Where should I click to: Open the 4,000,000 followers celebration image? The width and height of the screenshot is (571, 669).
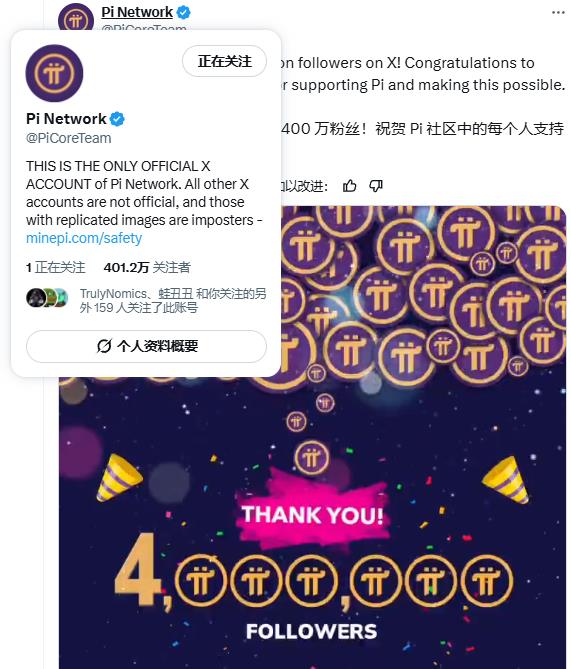click(312, 437)
